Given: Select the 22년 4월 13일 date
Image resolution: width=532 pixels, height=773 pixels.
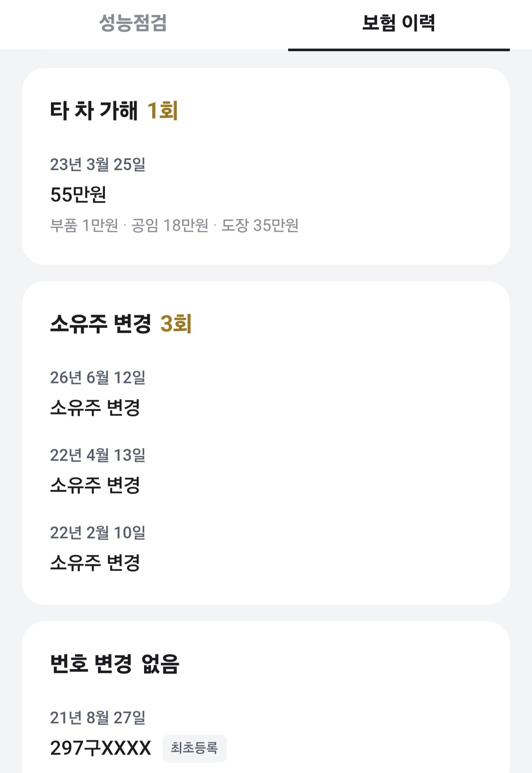Looking at the screenshot, I should tap(98, 455).
